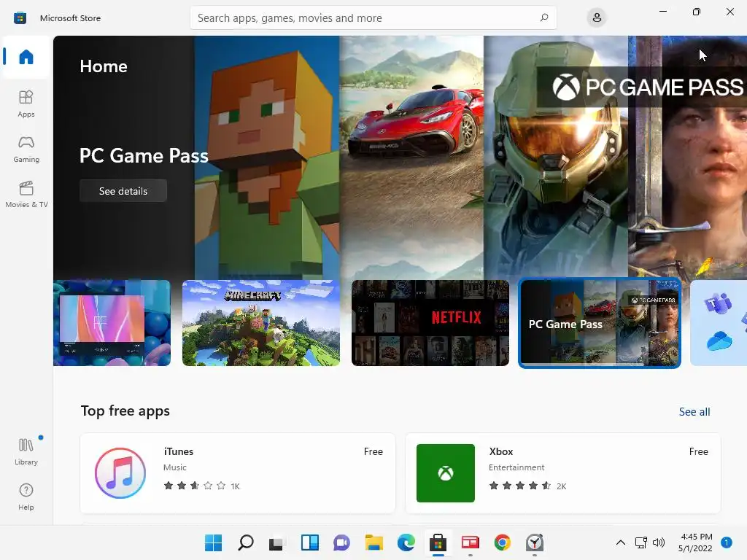Click the Free price label on Xbox
The height and width of the screenshot is (560, 747).
(x=698, y=451)
